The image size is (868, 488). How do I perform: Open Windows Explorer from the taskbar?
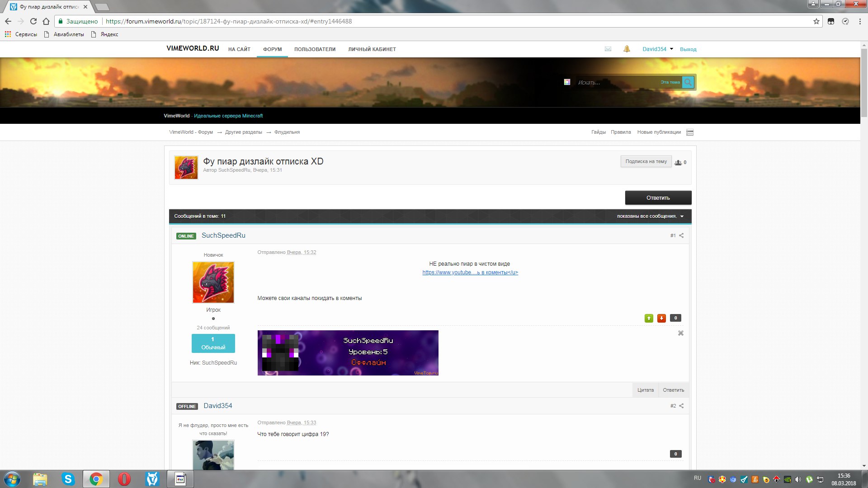(40, 479)
